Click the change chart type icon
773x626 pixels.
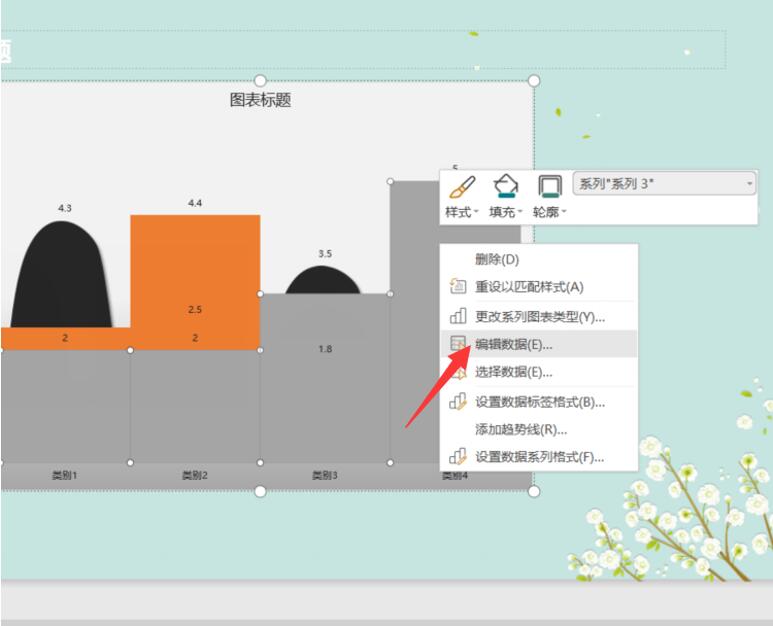pos(458,316)
